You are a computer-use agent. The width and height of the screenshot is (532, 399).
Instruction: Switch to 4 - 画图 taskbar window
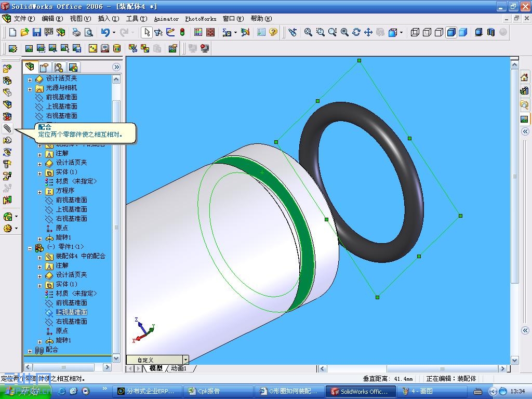[431, 391]
